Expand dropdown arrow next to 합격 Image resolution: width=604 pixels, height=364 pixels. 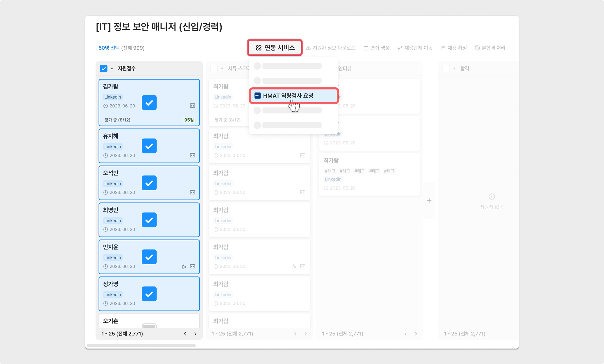[x=454, y=69]
